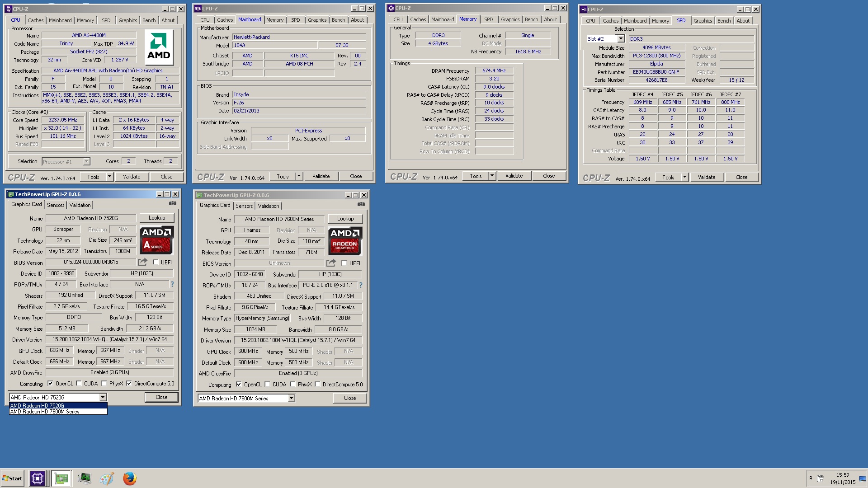Switch to Caches tab in CPU-Z CPU window

click(35, 20)
